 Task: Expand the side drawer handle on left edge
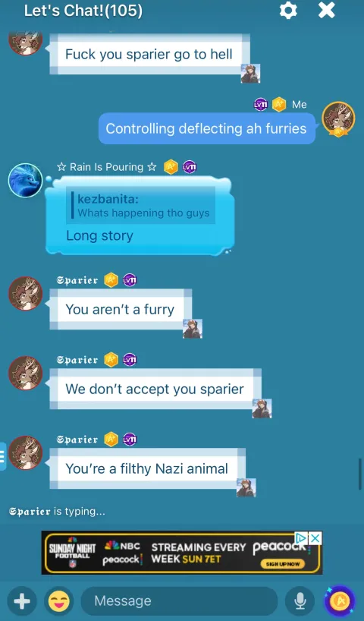coord(3,456)
